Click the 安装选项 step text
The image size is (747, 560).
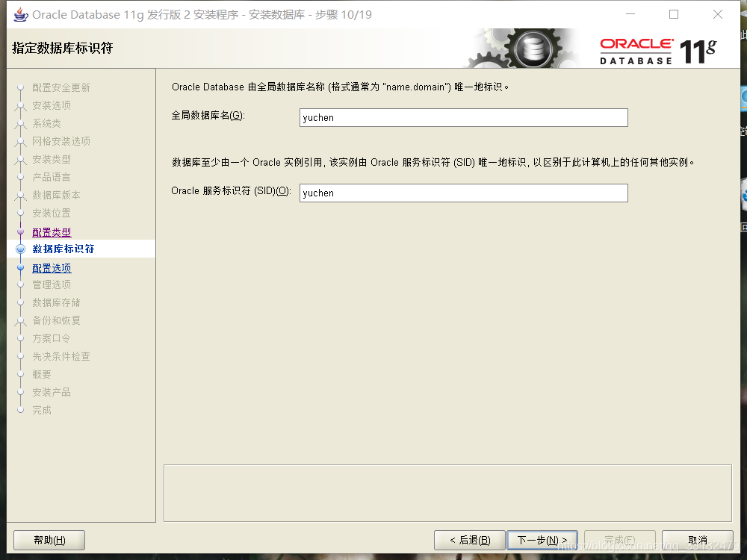(x=52, y=105)
